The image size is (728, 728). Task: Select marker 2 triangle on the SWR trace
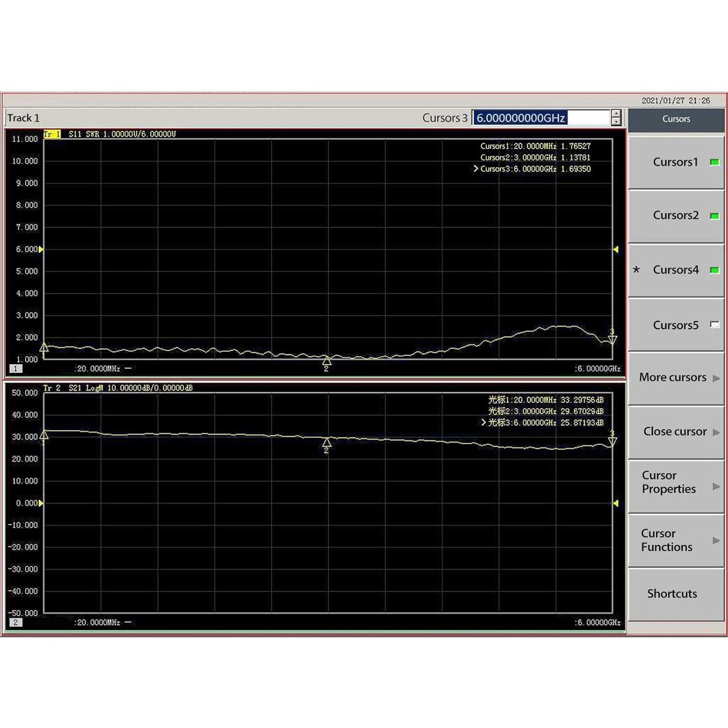pyautogui.click(x=326, y=360)
